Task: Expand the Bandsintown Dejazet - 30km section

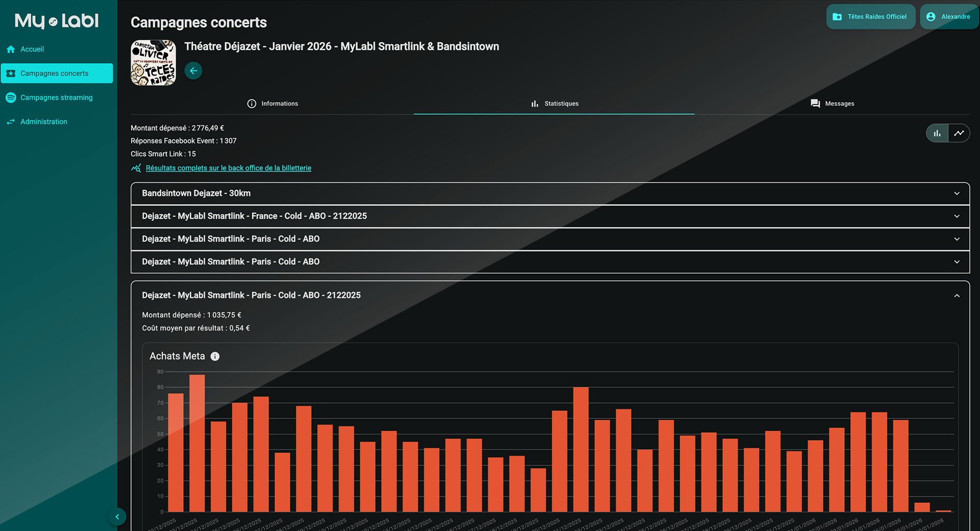Action: tap(550, 193)
